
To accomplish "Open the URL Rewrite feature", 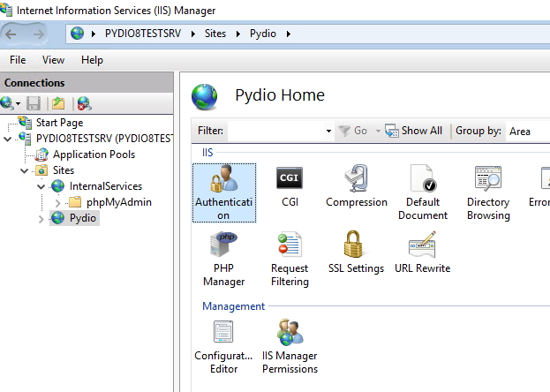I will coord(422,253).
